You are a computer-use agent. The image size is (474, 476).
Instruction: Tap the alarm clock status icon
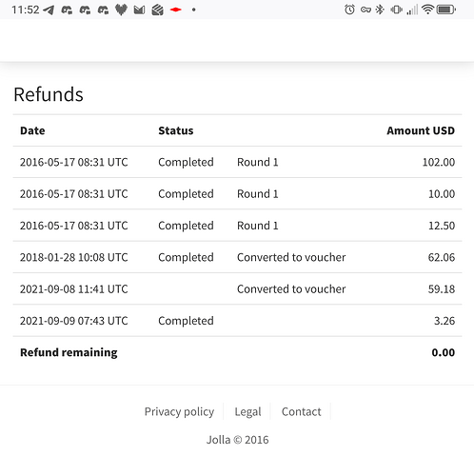(x=349, y=10)
